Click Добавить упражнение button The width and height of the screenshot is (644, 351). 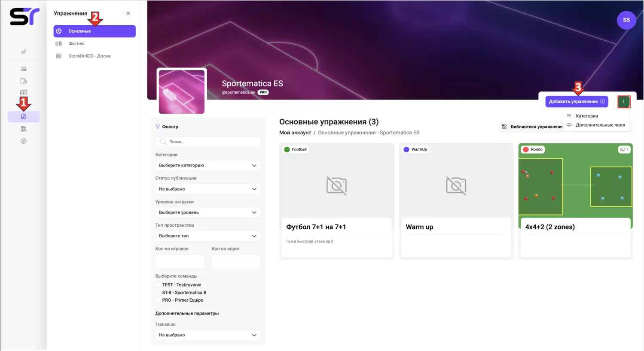point(577,101)
